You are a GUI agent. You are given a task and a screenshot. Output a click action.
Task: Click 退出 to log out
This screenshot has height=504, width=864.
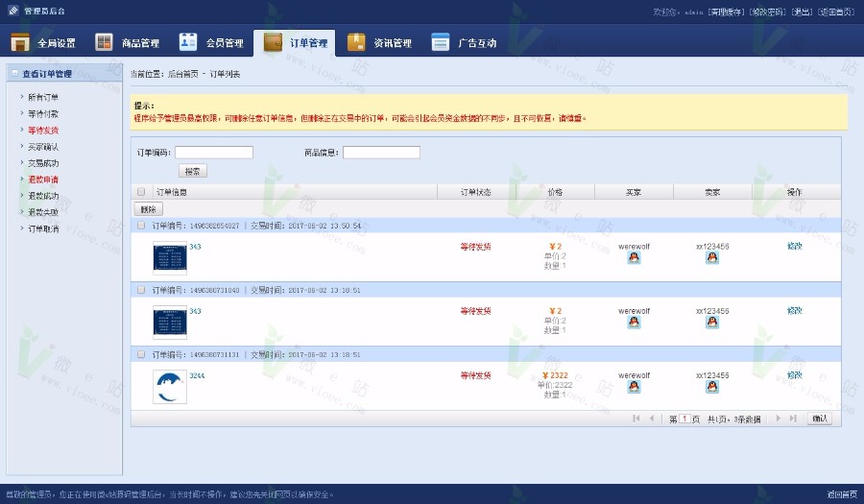coord(802,12)
